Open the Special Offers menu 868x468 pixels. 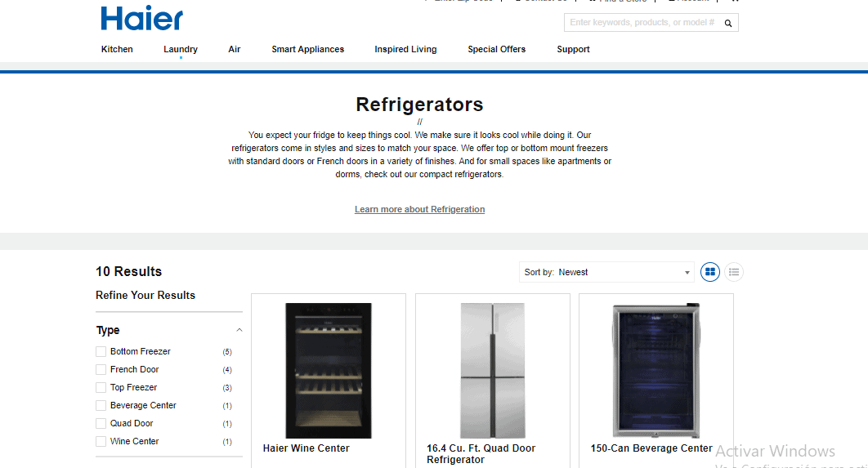coord(497,49)
